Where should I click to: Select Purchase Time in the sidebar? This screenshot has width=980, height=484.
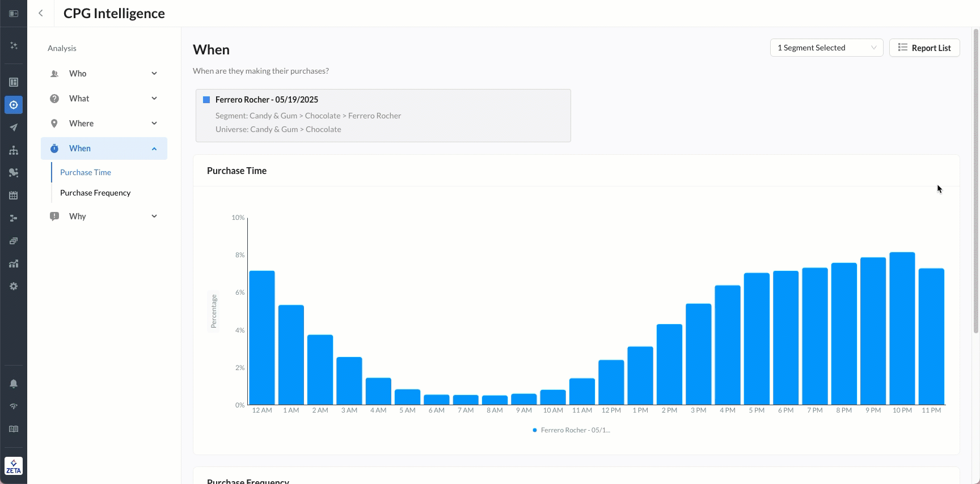[86, 172]
